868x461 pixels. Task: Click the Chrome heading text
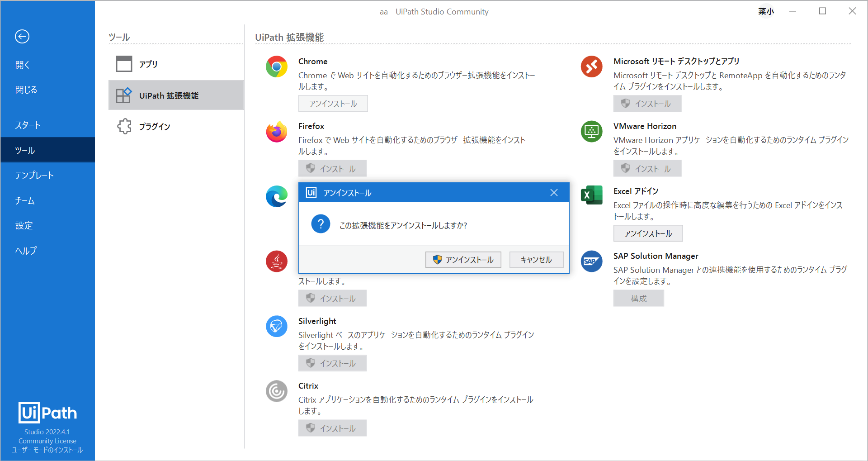313,62
